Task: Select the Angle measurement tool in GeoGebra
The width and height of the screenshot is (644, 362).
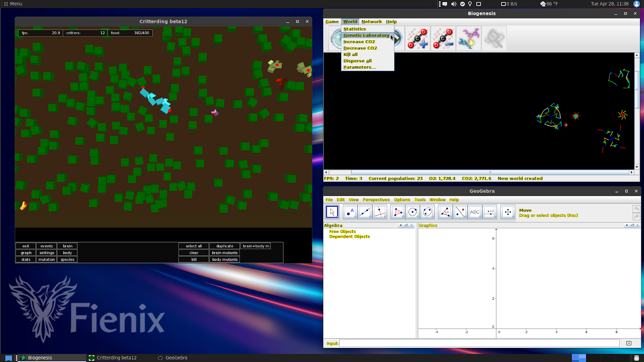Action: (x=445, y=212)
